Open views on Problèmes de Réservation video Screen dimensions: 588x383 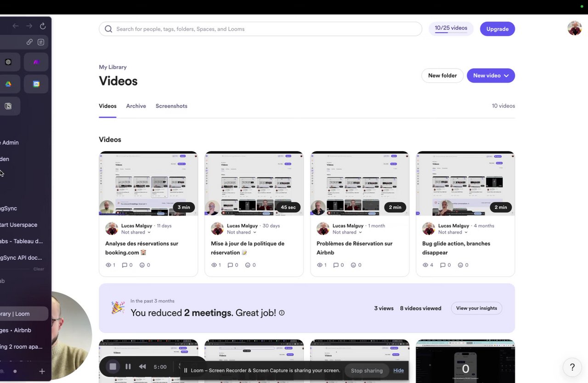322,265
